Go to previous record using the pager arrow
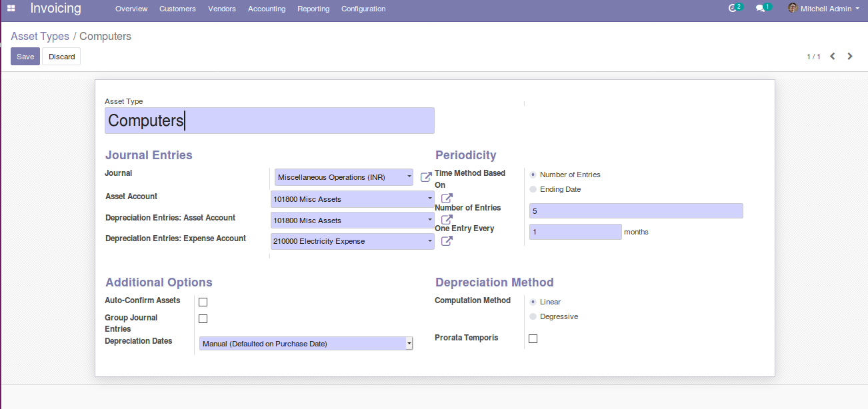Image resolution: width=868 pixels, height=409 pixels. click(832, 57)
